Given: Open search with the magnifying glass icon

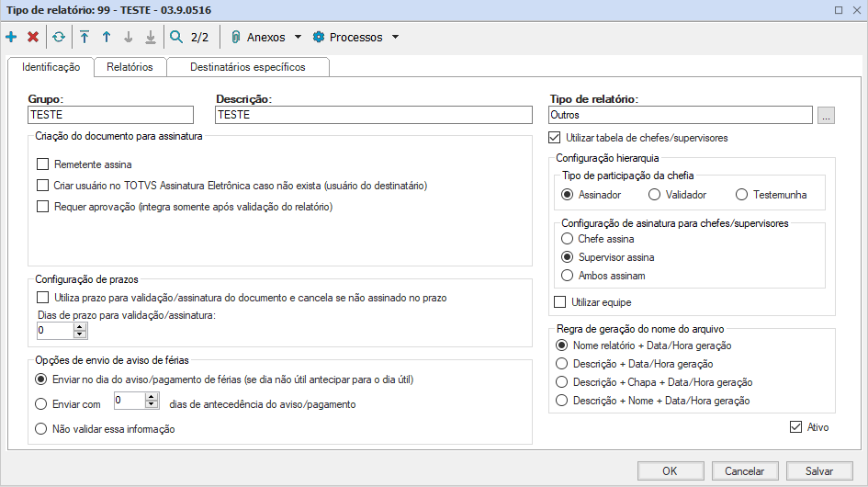Looking at the screenshot, I should [x=176, y=37].
